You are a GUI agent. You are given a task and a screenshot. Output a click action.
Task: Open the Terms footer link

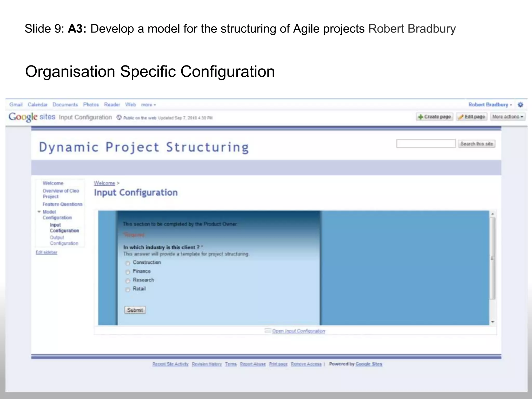coord(231,364)
